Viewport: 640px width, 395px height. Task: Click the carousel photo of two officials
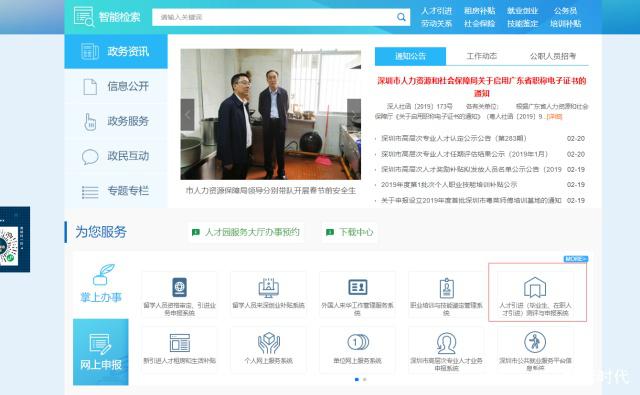[x=271, y=114]
